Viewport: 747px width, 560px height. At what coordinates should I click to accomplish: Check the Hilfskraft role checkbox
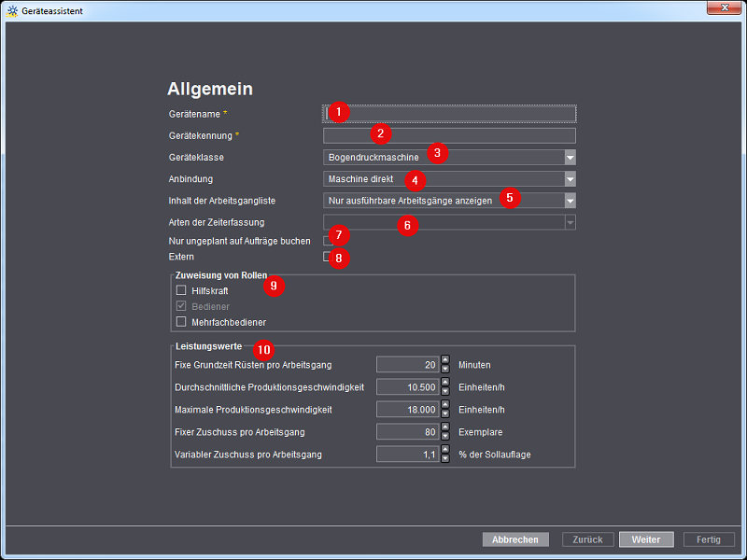pos(181,290)
